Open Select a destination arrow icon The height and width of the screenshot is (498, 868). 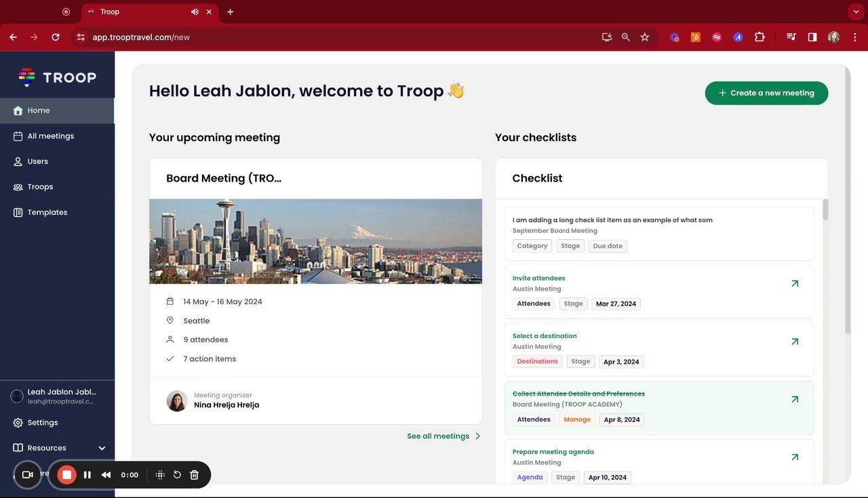795,341
